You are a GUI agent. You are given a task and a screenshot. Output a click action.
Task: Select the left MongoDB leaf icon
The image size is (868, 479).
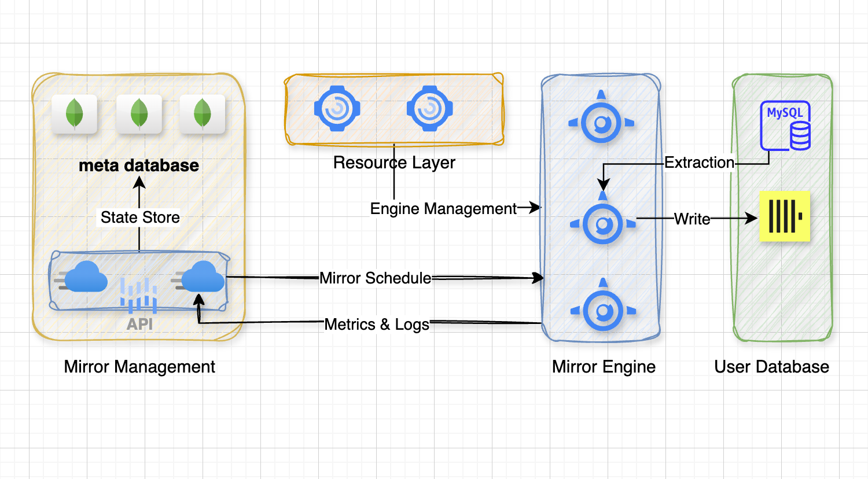coord(74,114)
